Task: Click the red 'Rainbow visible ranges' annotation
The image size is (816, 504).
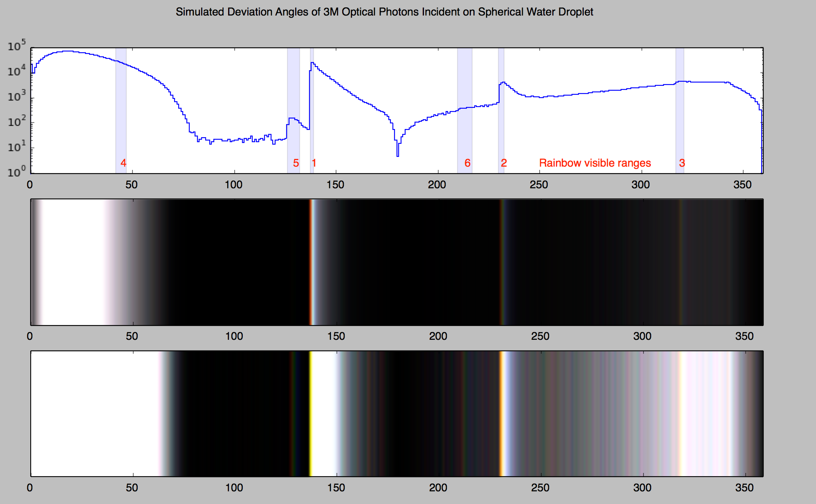Action: point(595,163)
